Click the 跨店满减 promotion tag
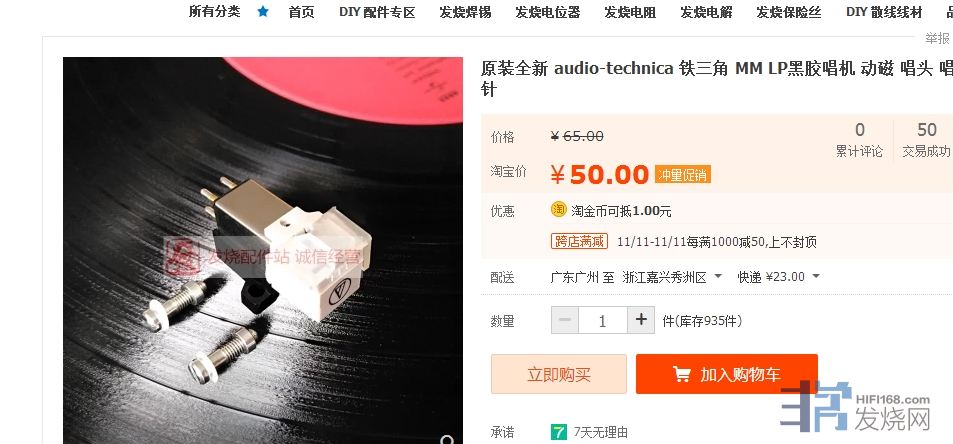The image size is (953, 444). pyautogui.click(x=579, y=241)
